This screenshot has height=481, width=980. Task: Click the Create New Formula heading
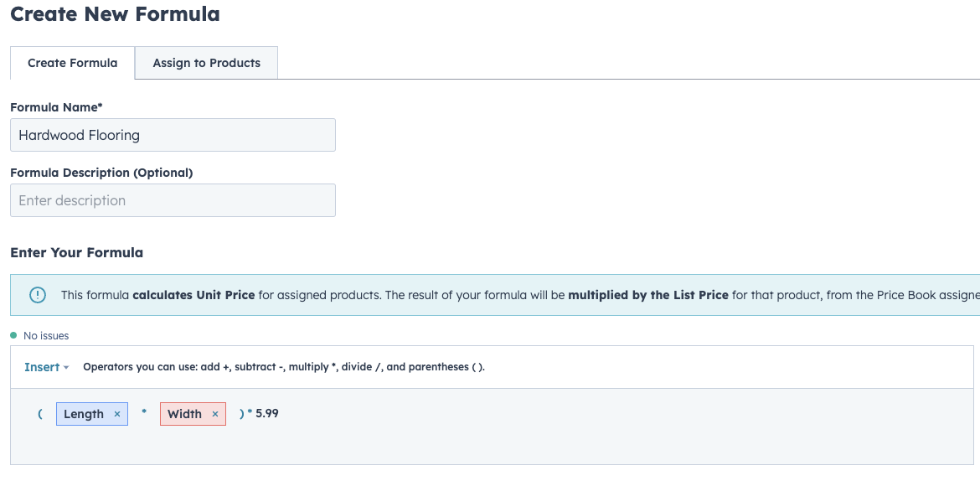click(115, 14)
